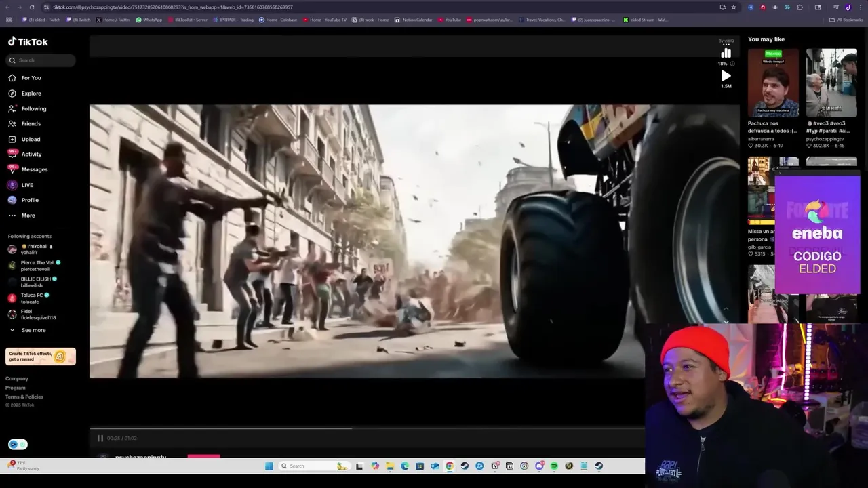Open the More menu

tap(22, 216)
